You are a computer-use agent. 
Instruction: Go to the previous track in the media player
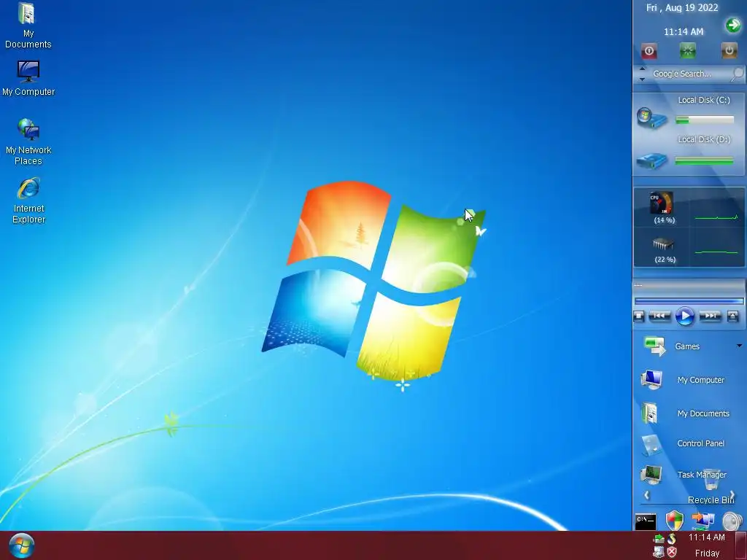(x=659, y=316)
